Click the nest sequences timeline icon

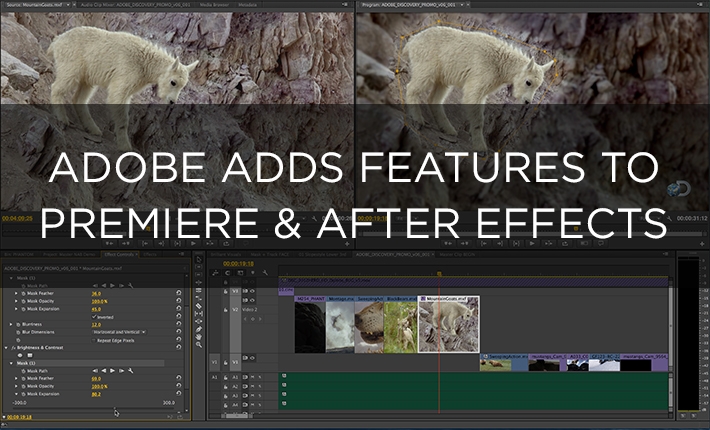tap(215, 273)
